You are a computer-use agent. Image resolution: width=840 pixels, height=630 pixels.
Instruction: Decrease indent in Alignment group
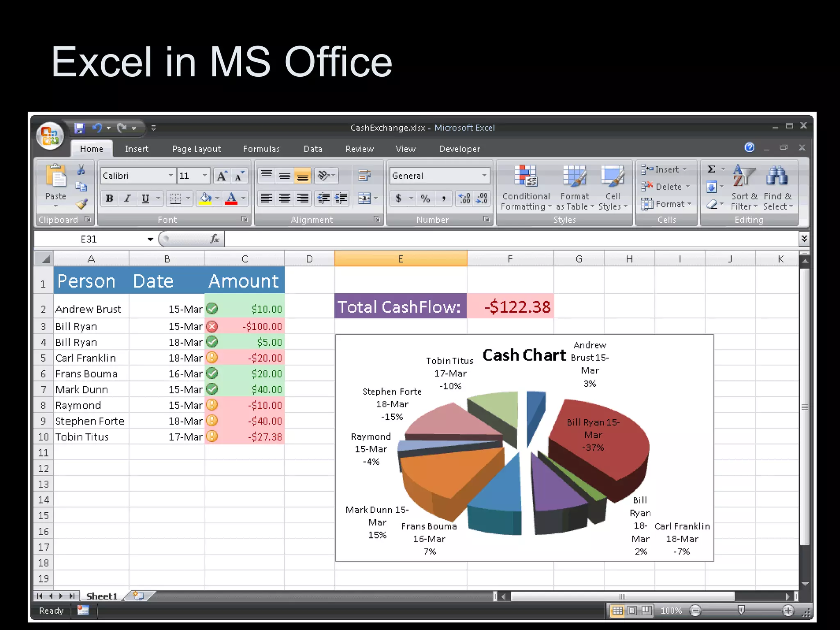tap(324, 199)
